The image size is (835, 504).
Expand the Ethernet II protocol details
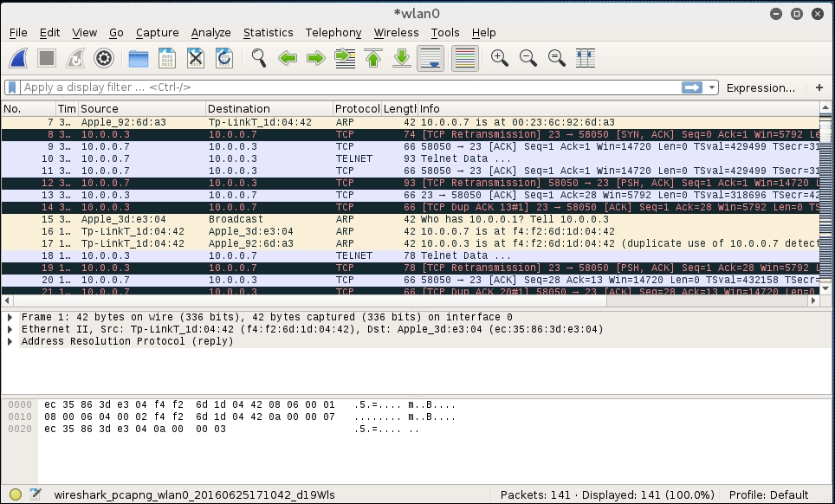pyautogui.click(x=9, y=328)
